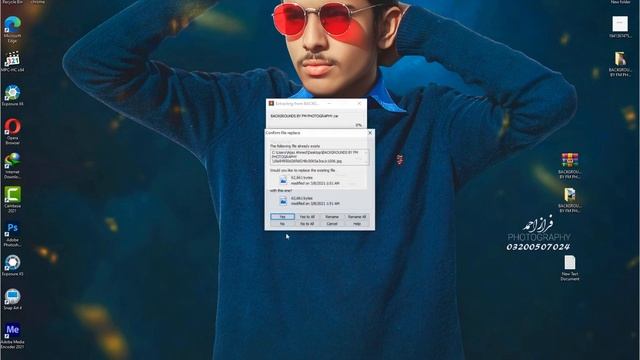Click WinRAR icon in Extracting window title

pos(271,104)
